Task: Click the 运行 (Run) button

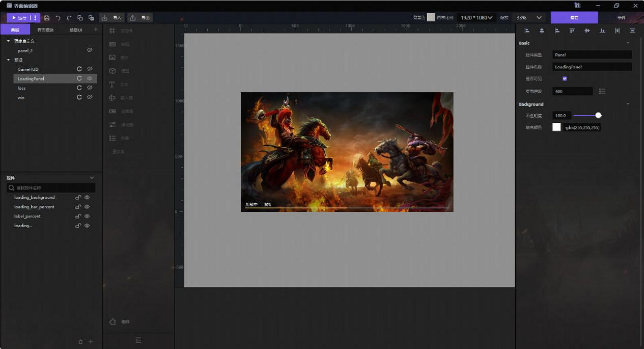Action: coord(20,17)
